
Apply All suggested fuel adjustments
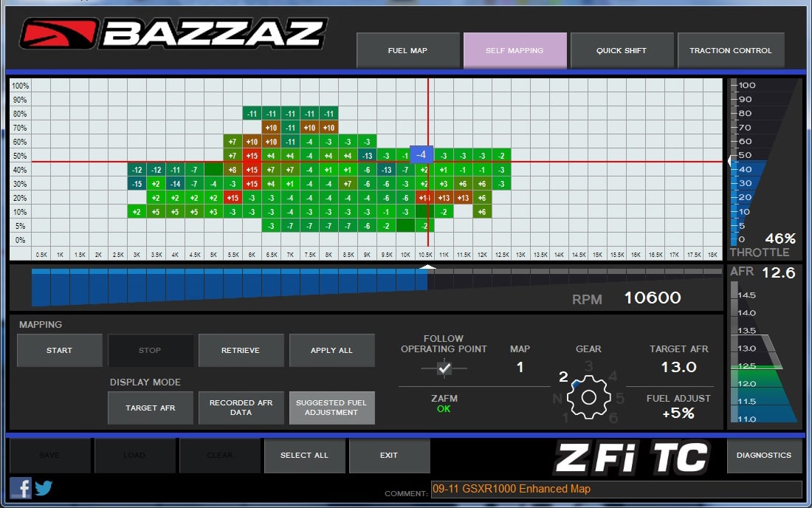tap(331, 350)
